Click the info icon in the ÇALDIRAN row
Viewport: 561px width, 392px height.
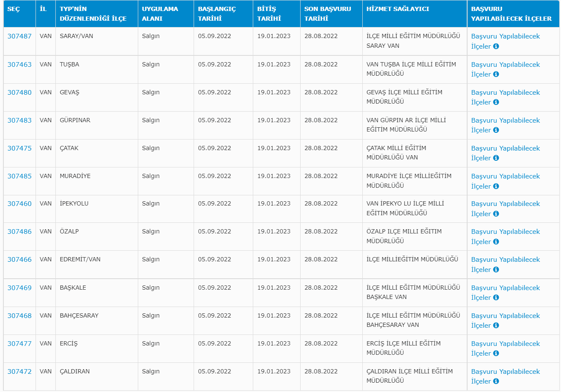[x=496, y=381]
